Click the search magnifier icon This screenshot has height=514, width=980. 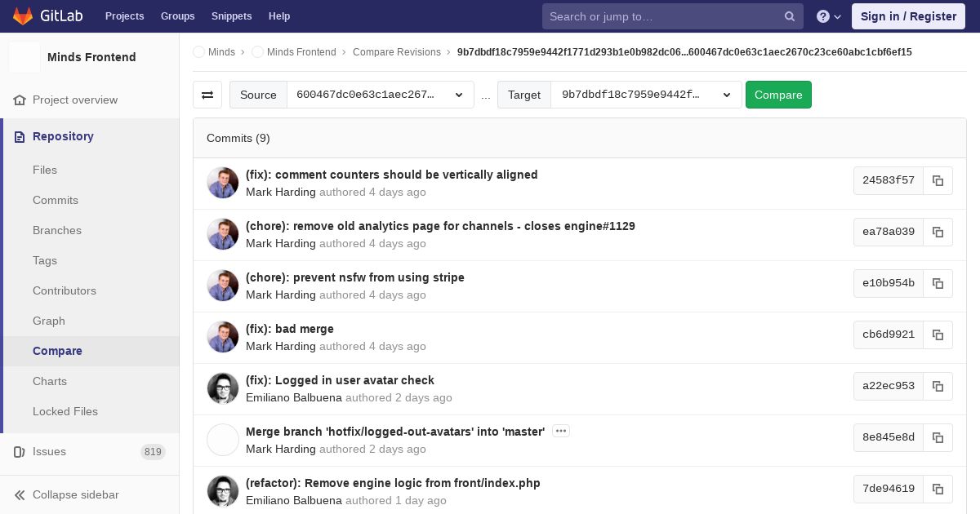pos(790,16)
